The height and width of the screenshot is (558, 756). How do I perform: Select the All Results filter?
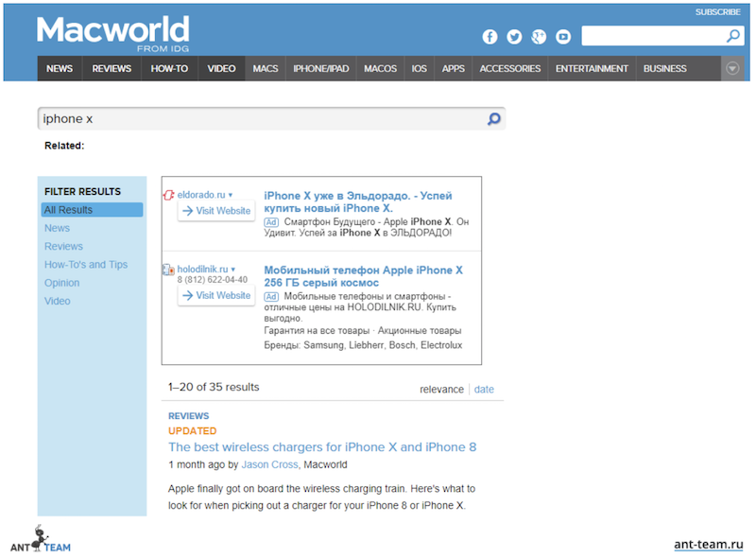pyautogui.click(x=92, y=210)
